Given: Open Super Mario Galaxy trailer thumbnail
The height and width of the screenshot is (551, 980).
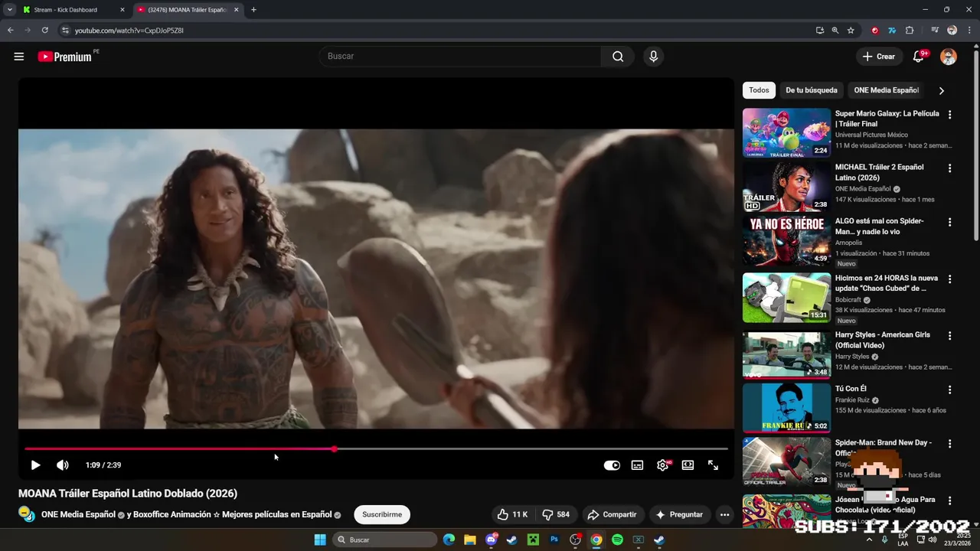Looking at the screenshot, I should point(786,132).
